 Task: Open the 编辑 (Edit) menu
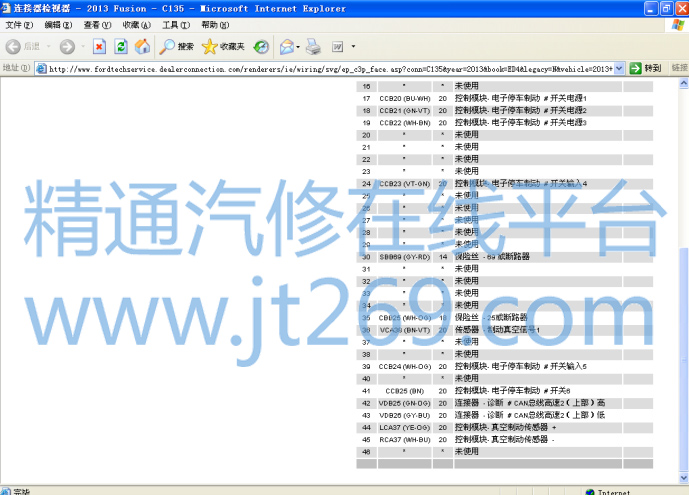pyautogui.click(x=58, y=25)
